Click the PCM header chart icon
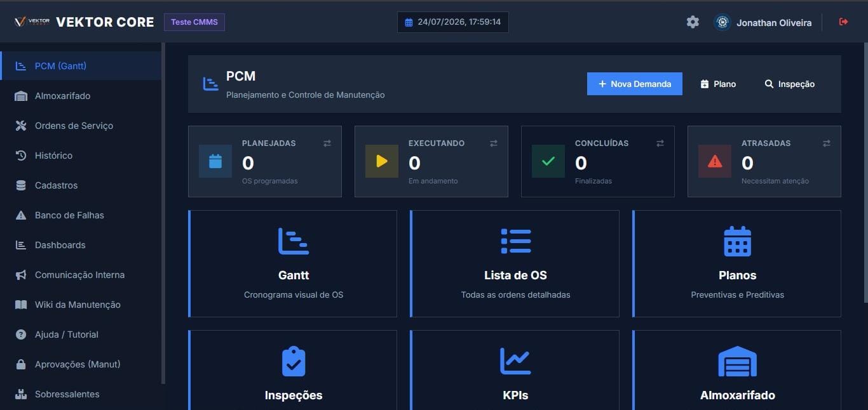This screenshot has width=868, height=410. tap(210, 84)
